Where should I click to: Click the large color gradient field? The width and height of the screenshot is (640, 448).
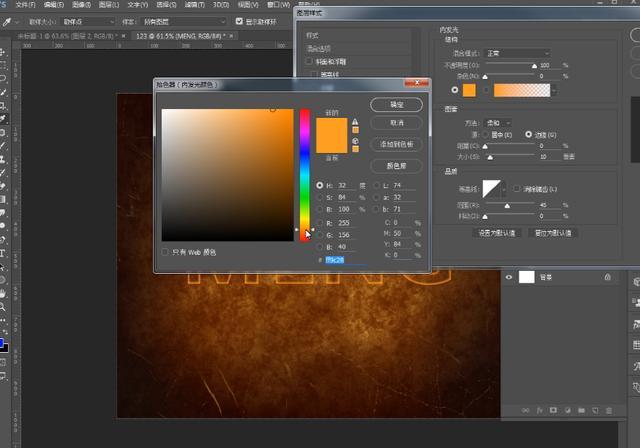227,175
